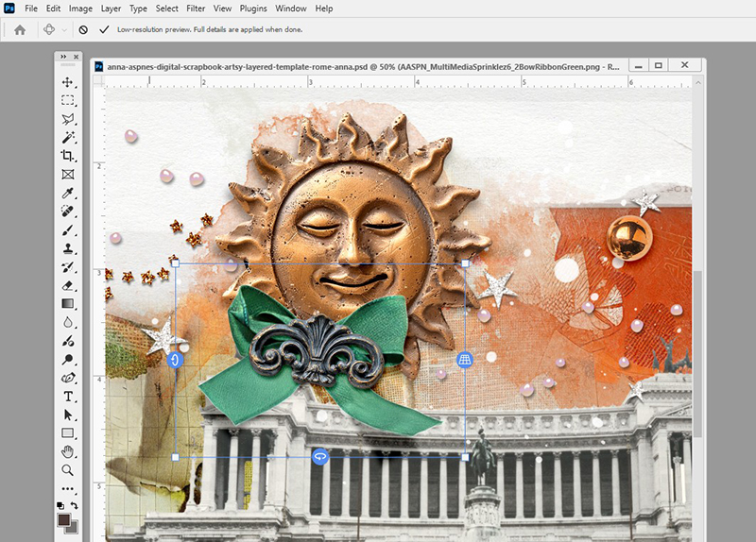Click the top-left transform corner handle
This screenshot has width=756, height=542.
pyautogui.click(x=176, y=263)
